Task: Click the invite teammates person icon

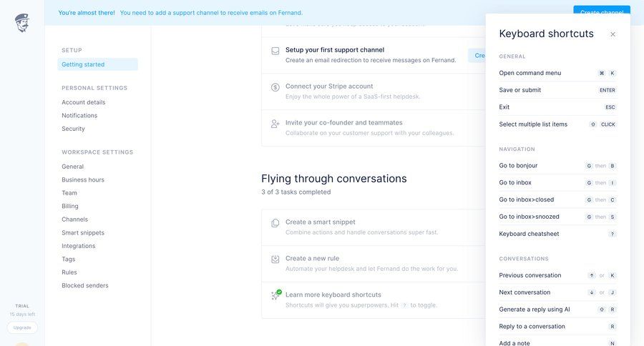Action: pyautogui.click(x=275, y=124)
